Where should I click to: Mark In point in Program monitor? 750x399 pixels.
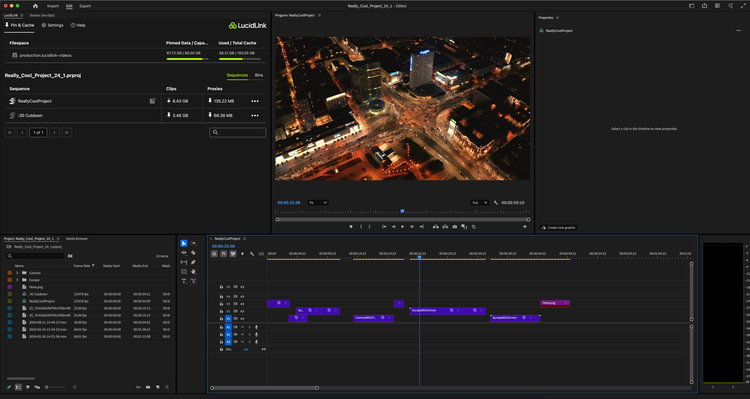tap(361, 227)
